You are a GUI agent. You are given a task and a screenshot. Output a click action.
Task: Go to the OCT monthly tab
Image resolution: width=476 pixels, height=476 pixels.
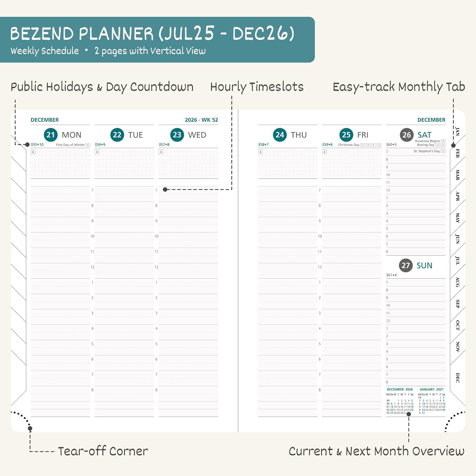click(457, 325)
